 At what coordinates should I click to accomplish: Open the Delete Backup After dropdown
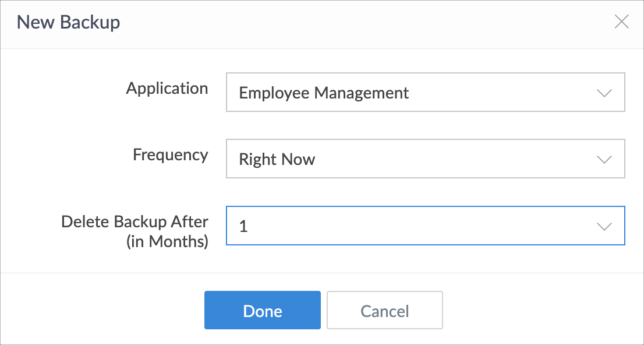[x=426, y=226]
